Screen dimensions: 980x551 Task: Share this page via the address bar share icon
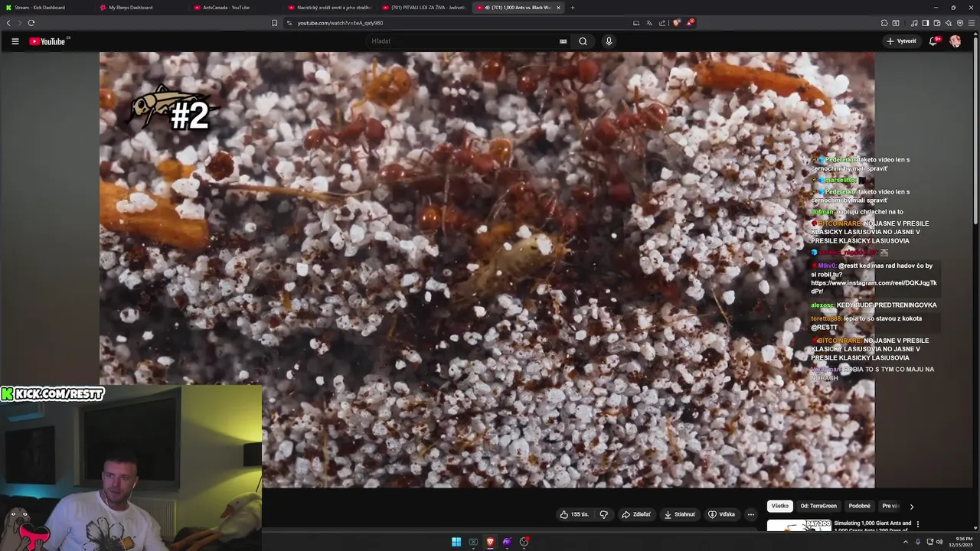click(661, 23)
